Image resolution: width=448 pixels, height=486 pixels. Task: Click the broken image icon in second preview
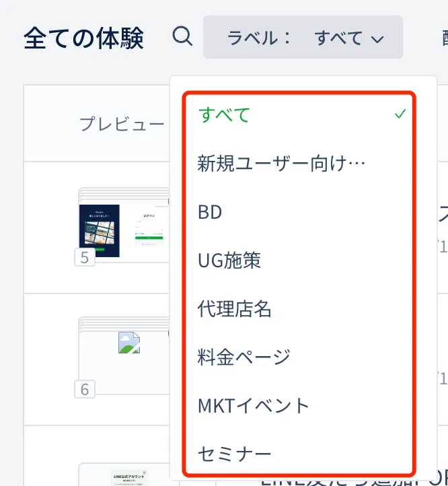click(x=128, y=343)
